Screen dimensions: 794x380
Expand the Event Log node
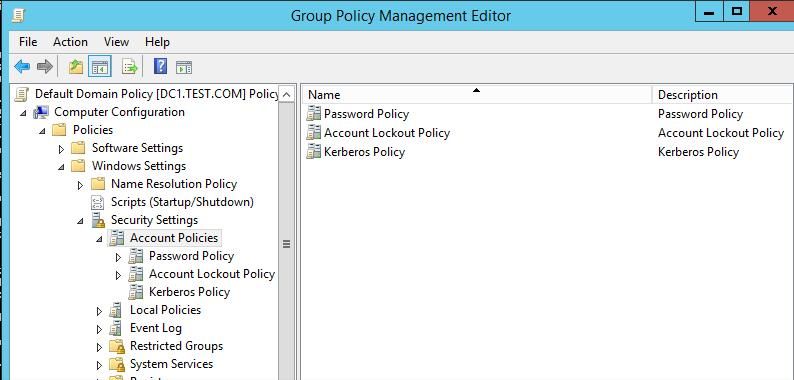tap(99, 329)
